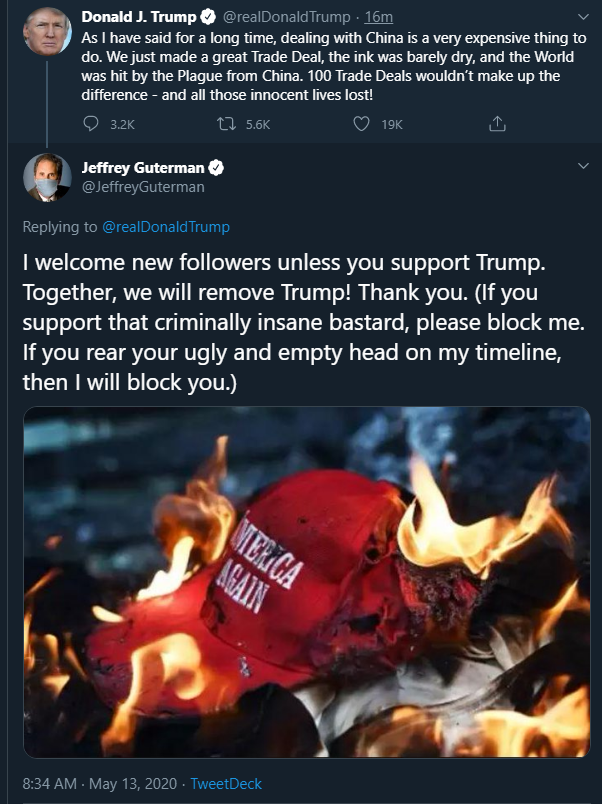
Task: Like Trump's tweet with the heart icon
Action: tap(362, 124)
